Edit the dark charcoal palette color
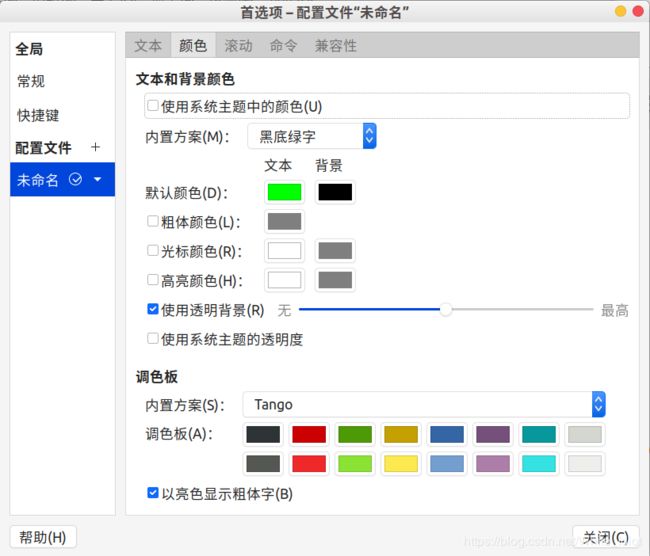This screenshot has height=556, width=650. click(263, 435)
